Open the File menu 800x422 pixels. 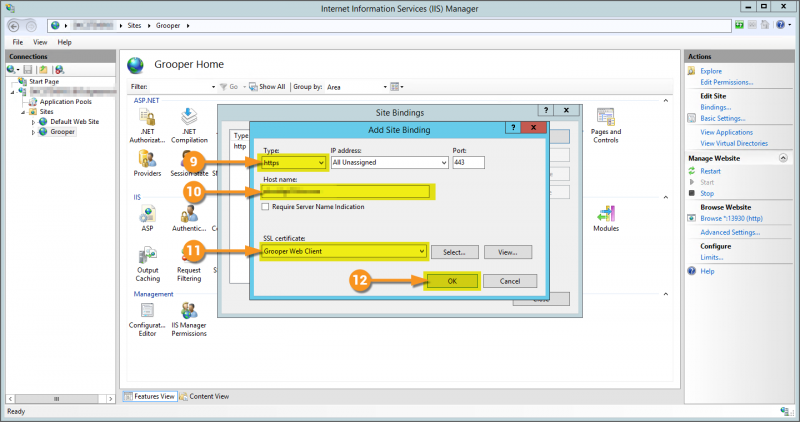pyautogui.click(x=18, y=42)
